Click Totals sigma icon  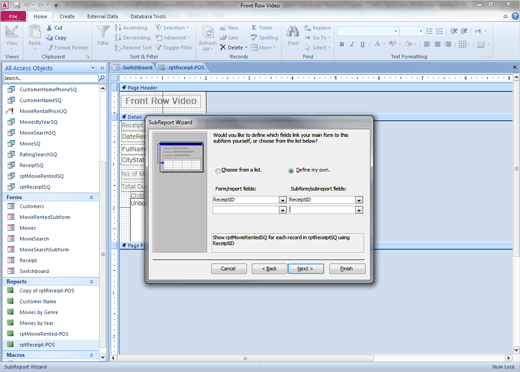(262, 28)
